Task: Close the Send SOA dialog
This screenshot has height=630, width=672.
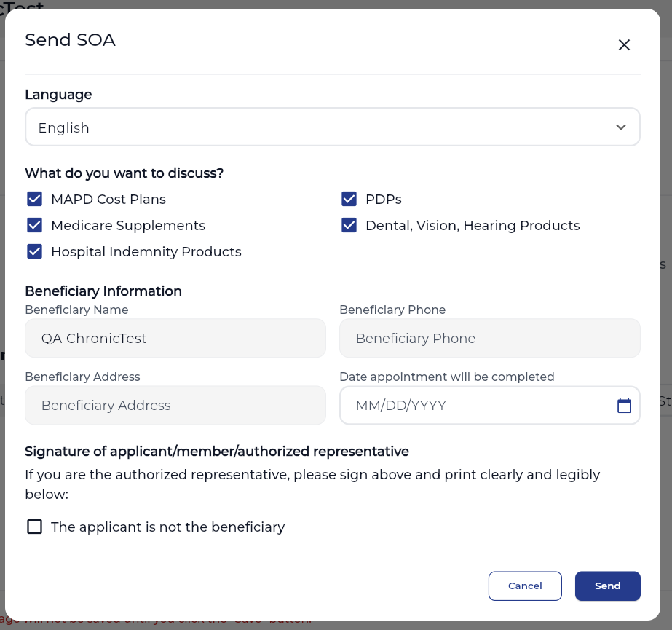Action: pos(624,44)
